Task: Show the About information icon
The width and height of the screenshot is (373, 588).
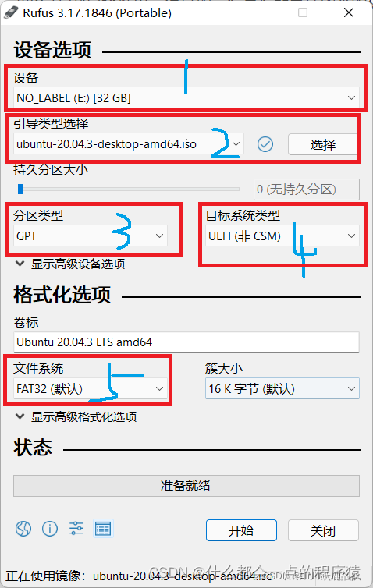Action: pos(50,529)
